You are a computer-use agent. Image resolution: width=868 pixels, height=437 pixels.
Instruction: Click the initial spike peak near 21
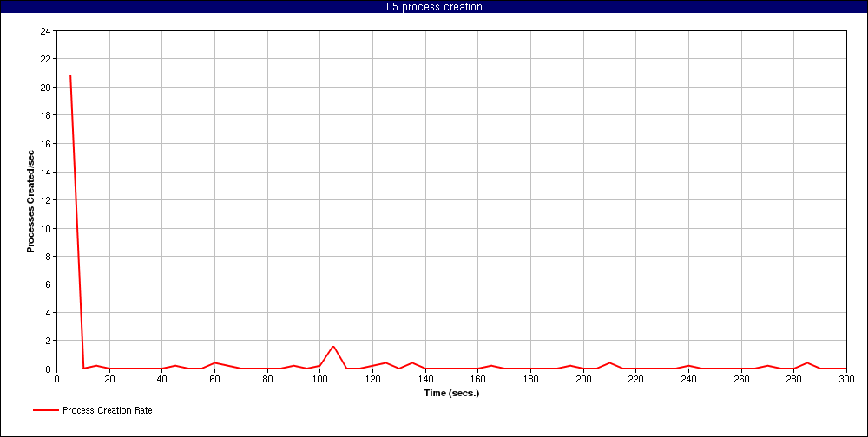pos(69,75)
